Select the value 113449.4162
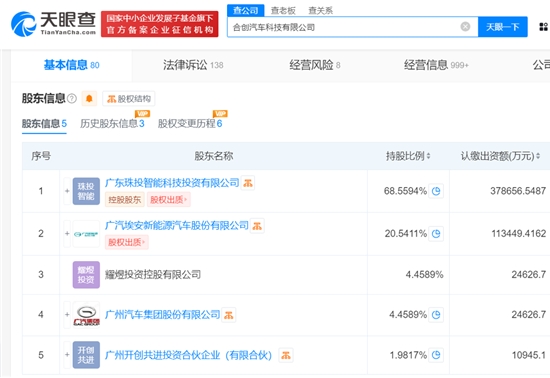Image resolution: width=550 pixels, height=378 pixels. click(x=518, y=234)
